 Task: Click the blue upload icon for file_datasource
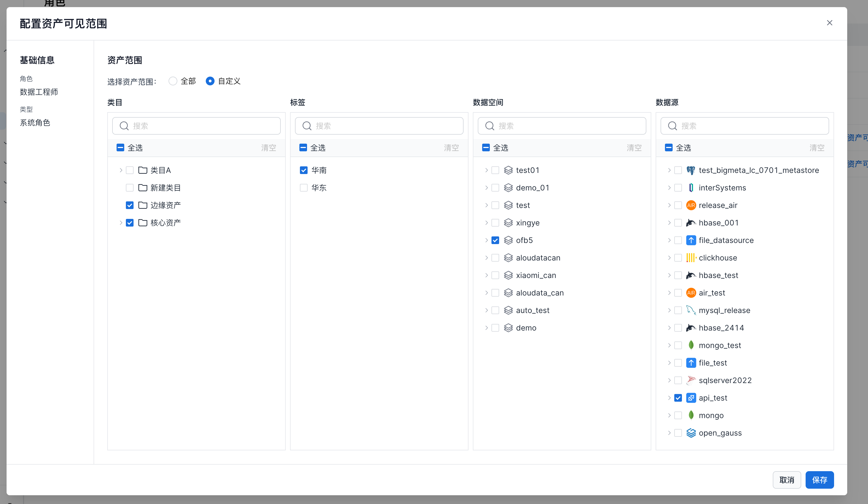[691, 240]
